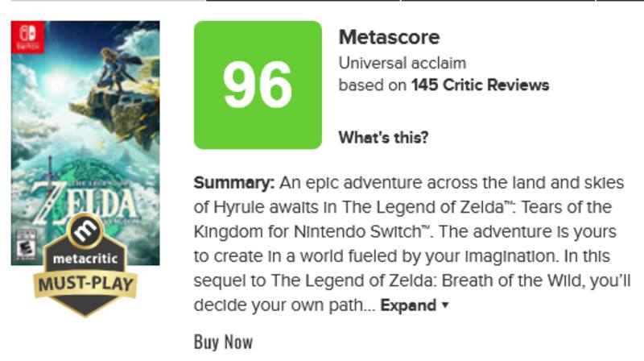Expand the full game summary
Screen dimensions: 644x361
pyautogui.click(x=409, y=305)
